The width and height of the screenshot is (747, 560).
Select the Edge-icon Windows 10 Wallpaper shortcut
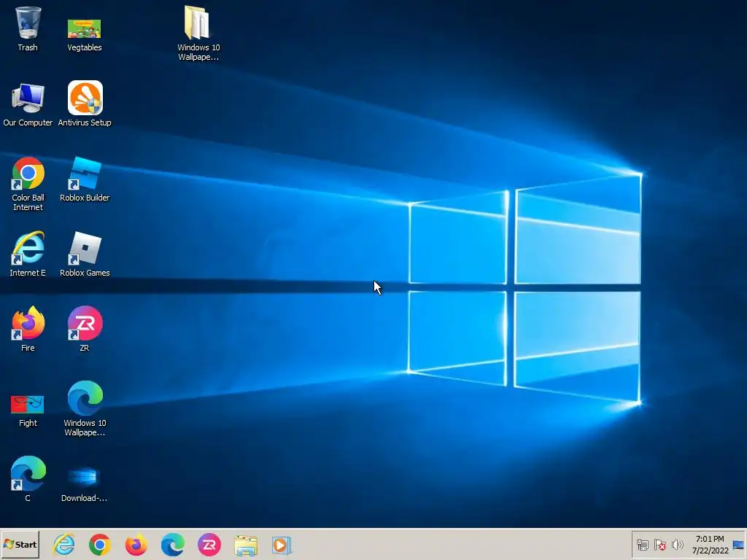85,408
